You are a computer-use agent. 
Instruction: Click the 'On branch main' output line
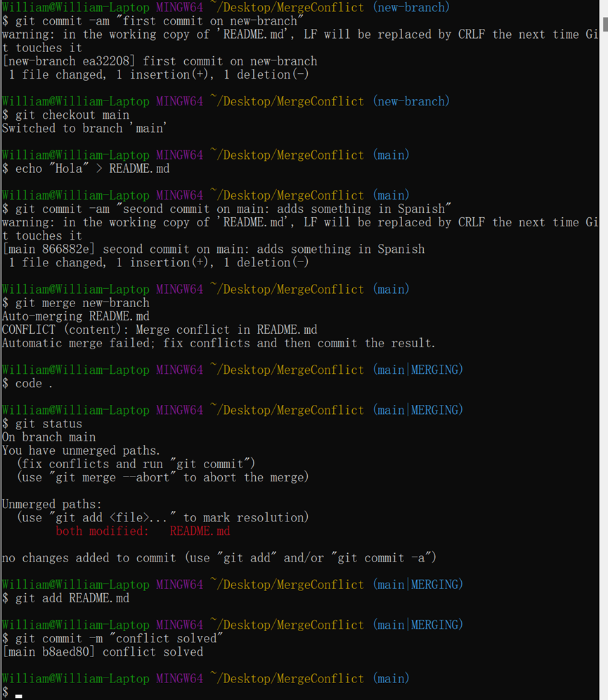[49, 437]
